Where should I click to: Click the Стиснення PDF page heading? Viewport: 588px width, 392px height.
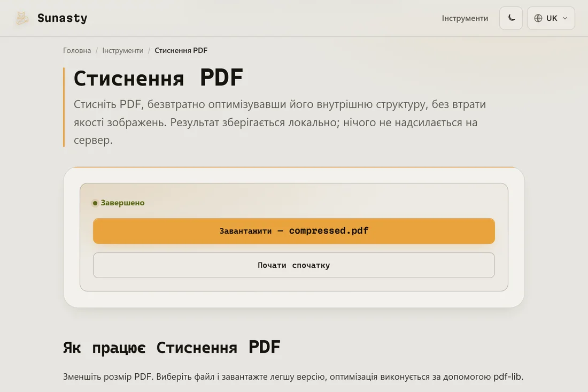tap(158, 78)
